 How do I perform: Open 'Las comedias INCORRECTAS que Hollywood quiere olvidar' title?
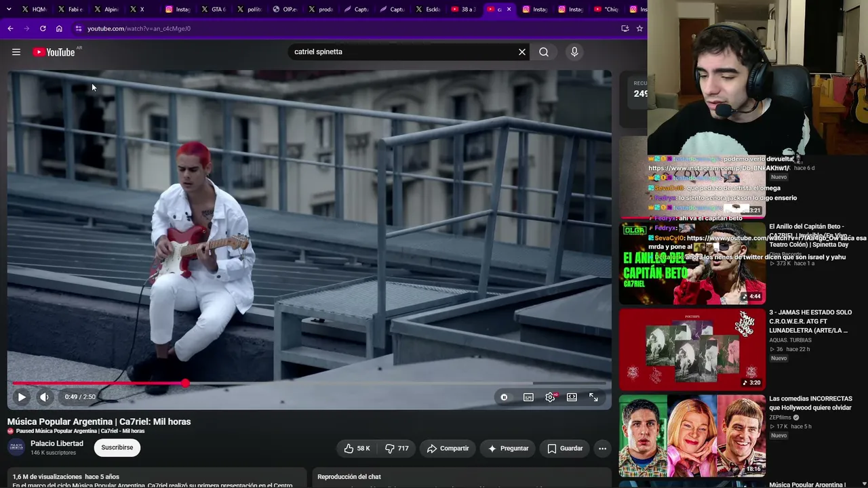pos(811,403)
